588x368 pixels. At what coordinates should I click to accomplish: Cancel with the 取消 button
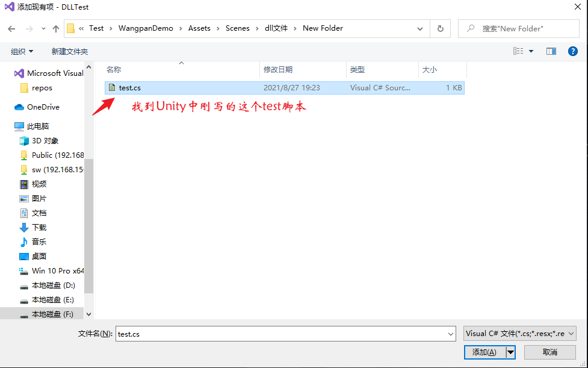point(549,352)
